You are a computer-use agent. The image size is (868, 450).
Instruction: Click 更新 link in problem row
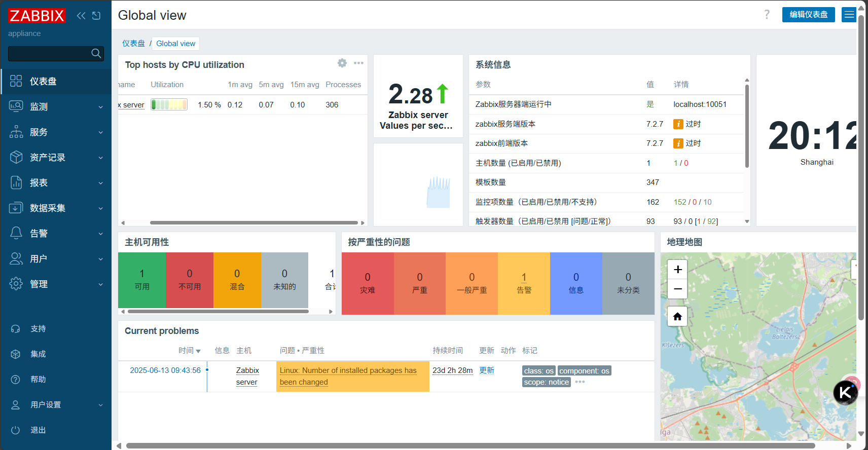pos(487,370)
